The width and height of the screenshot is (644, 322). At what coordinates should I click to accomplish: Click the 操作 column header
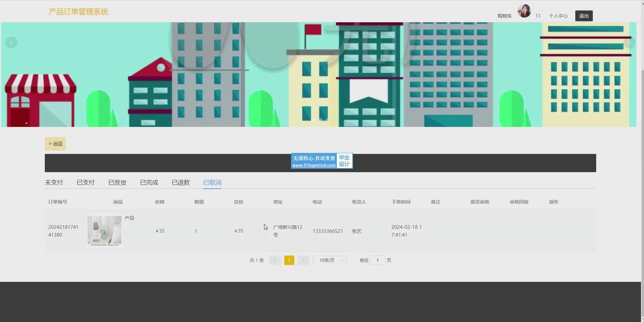click(554, 202)
